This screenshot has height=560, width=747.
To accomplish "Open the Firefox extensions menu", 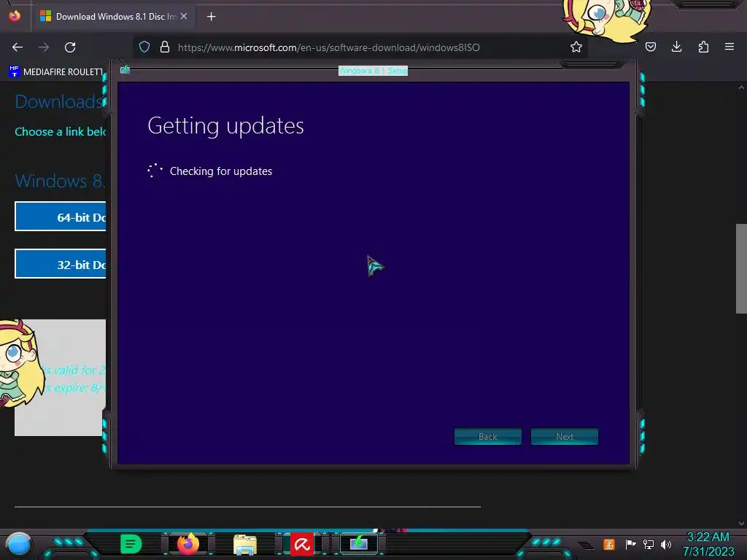I will point(703,47).
